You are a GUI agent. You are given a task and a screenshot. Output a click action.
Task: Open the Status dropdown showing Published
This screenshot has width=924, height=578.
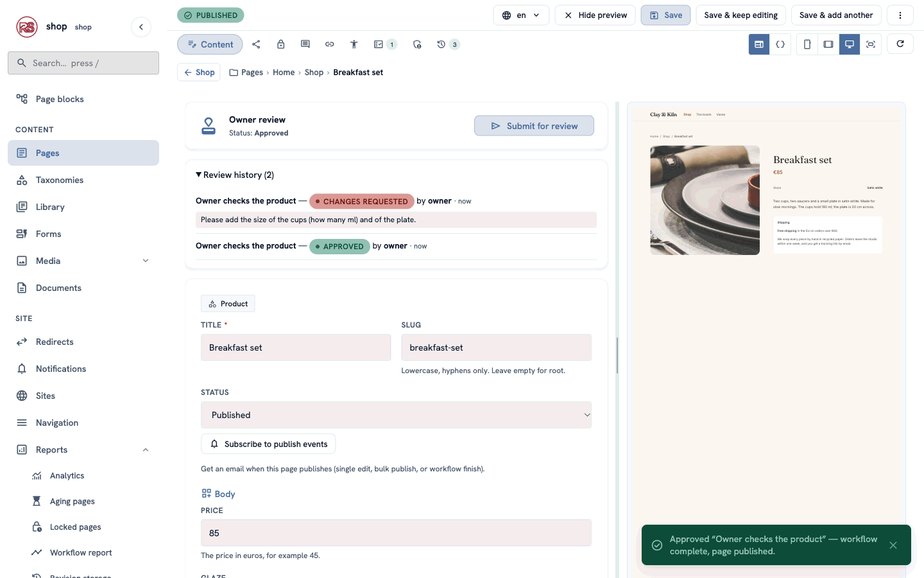coord(396,415)
